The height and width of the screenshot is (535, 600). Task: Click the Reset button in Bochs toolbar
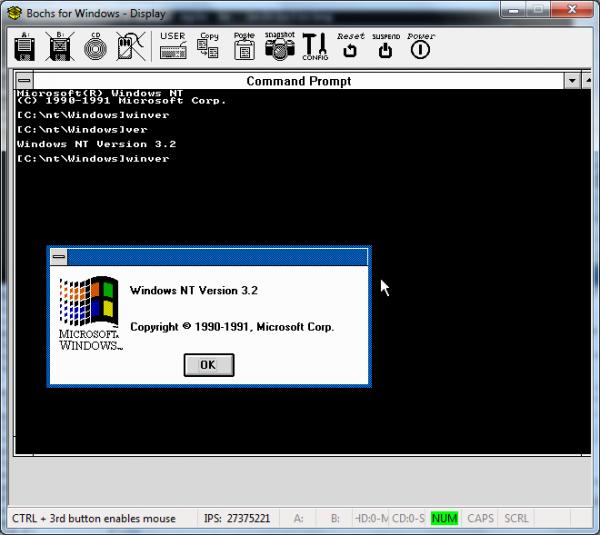350,46
